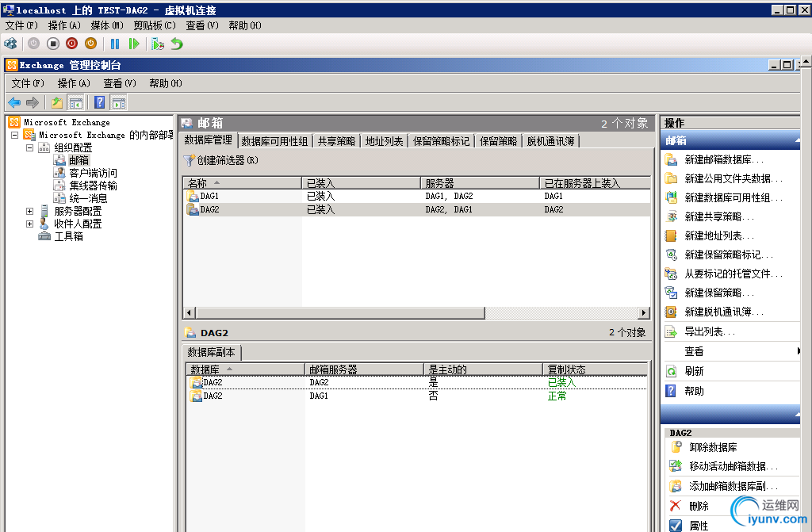Click the 数据库副本 tab
This screenshot has height=532, width=812.
coord(211,352)
